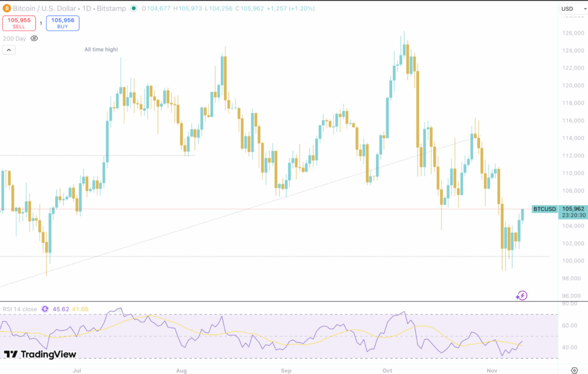Click the 105,955 SELL button
The width and height of the screenshot is (588, 374).
(19, 23)
